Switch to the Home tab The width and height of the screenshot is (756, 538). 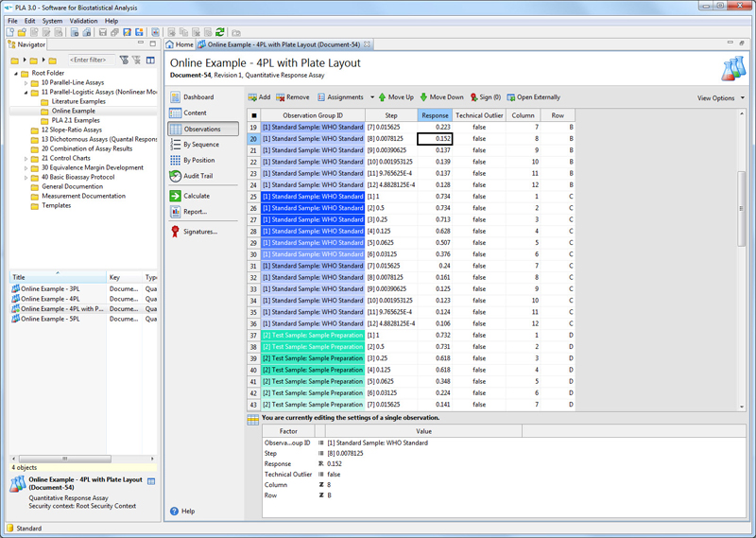point(180,44)
